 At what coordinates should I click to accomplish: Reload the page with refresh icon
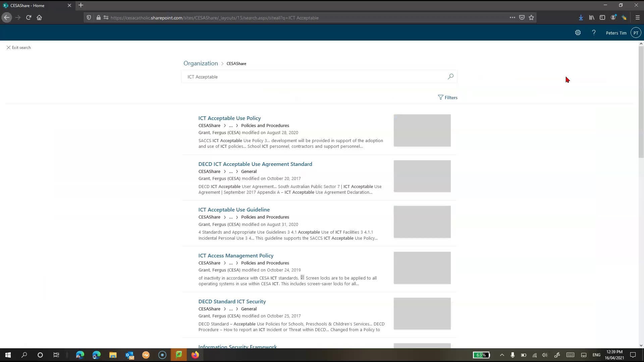click(29, 18)
